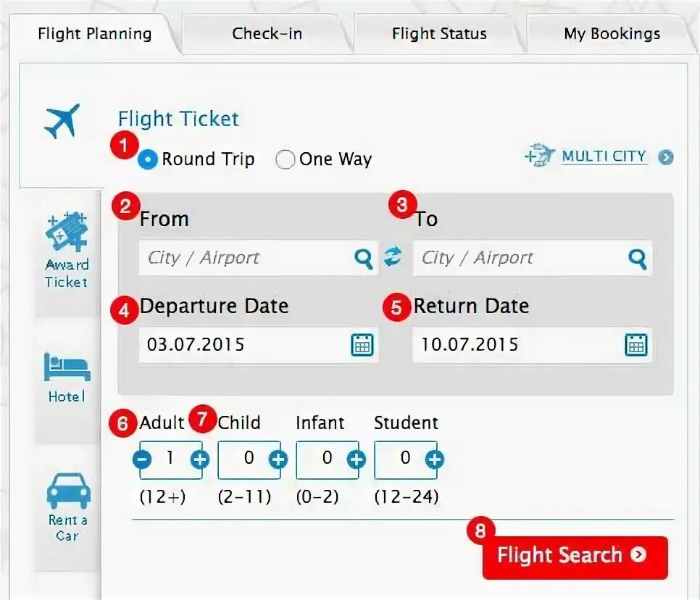Image resolution: width=700 pixels, height=600 pixels.
Task: Increase the Child passenger count
Action: [278, 460]
